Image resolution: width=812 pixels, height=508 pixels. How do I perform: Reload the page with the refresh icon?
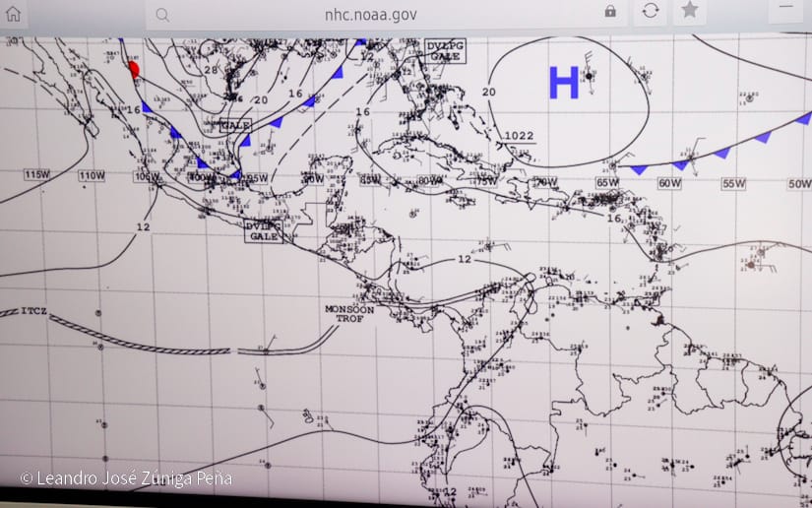pos(651,11)
